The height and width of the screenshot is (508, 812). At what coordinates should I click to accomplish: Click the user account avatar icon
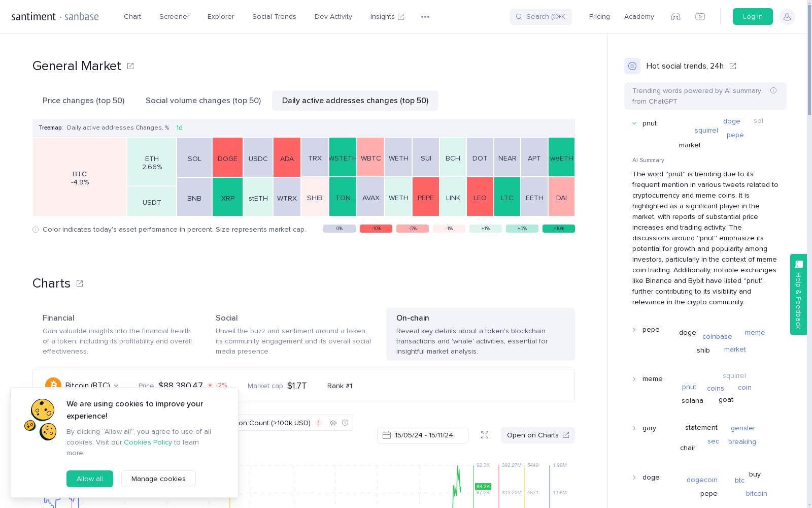[787, 17]
